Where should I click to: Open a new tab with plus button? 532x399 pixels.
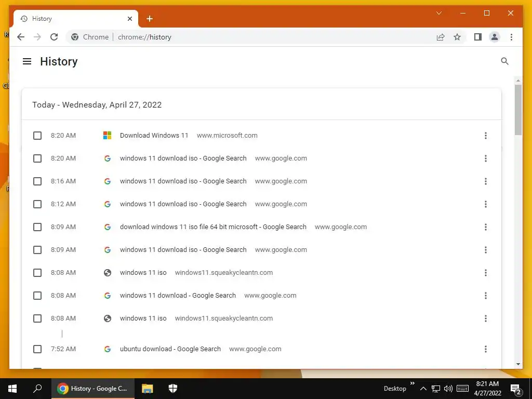tap(150, 19)
